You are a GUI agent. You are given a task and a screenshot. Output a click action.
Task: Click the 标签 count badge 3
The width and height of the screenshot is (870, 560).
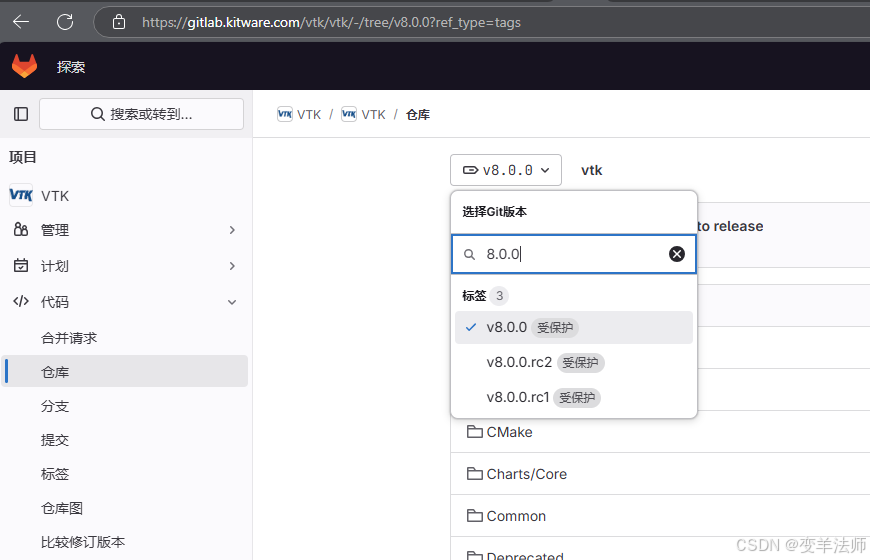(499, 296)
